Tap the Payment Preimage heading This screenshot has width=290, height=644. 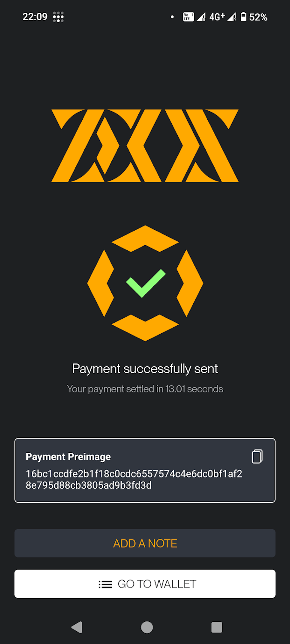[68, 457]
